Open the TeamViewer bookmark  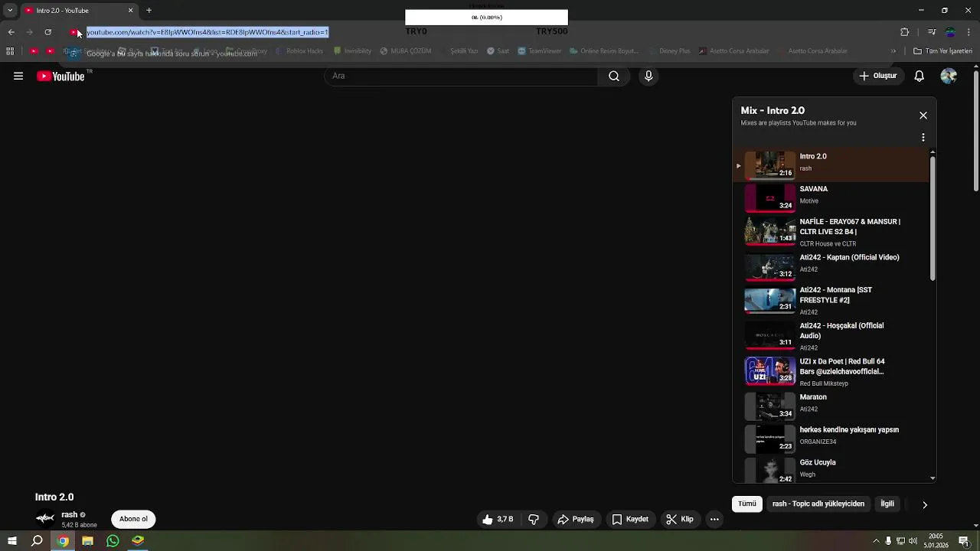point(539,51)
